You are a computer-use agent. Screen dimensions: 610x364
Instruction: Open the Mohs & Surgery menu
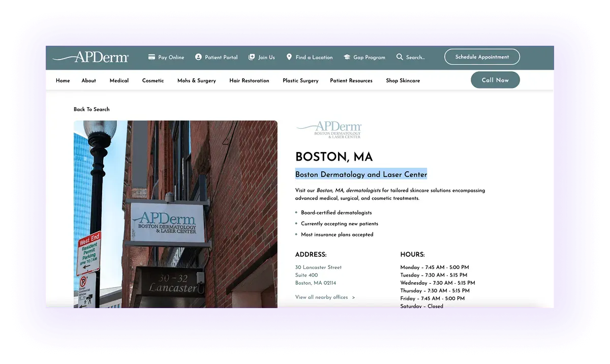click(197, 80)
